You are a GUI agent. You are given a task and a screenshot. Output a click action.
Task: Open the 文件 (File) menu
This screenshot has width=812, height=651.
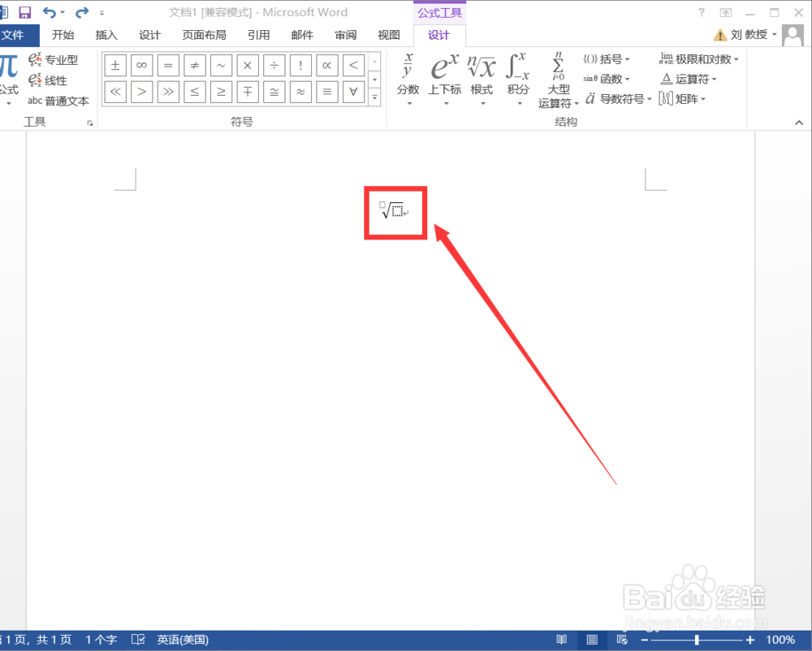coord(18,35)
